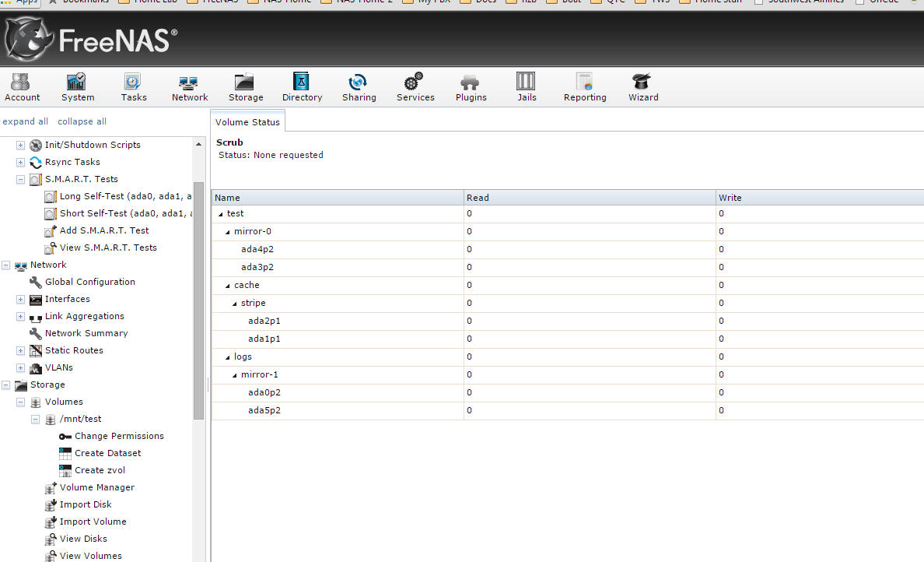Click the Import Disk icon
The image size is (924, 562).
click(x=51, y=505)
